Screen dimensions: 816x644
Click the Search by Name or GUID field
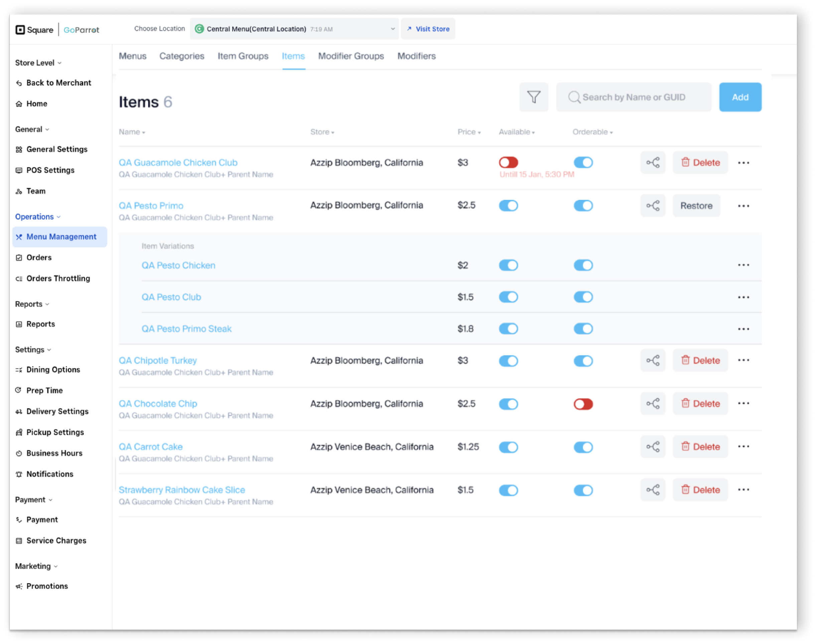pyautogui.click(x=634, y=97)
